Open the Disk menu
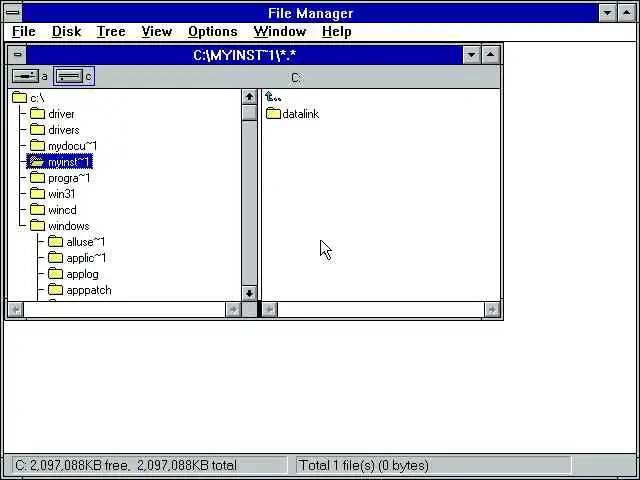The width and height of the screenshot is (640, 480). click(x=67, y=31)
